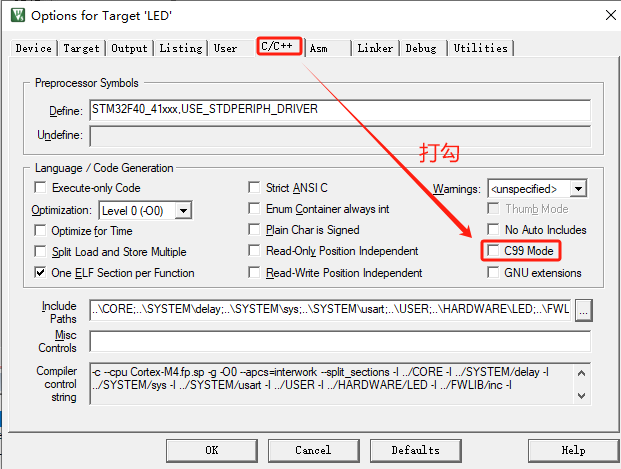
Task: Open the Output tab
Action: [x=129, y=48]
